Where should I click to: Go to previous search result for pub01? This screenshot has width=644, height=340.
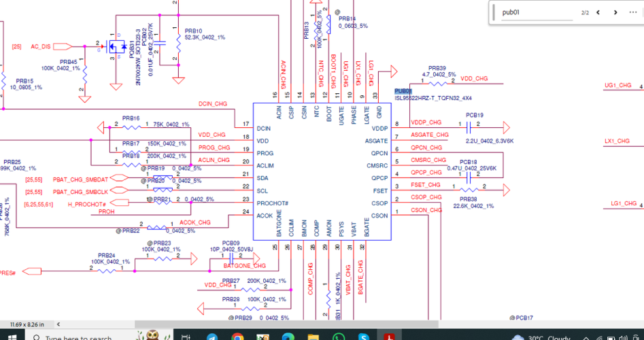pyautogui.click(x=598, y=12)
